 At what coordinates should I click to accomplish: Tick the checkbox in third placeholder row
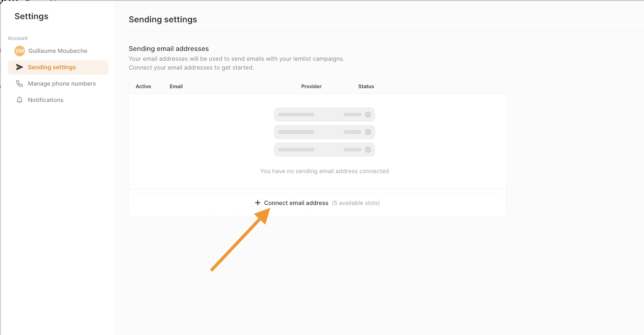[368, 150]
